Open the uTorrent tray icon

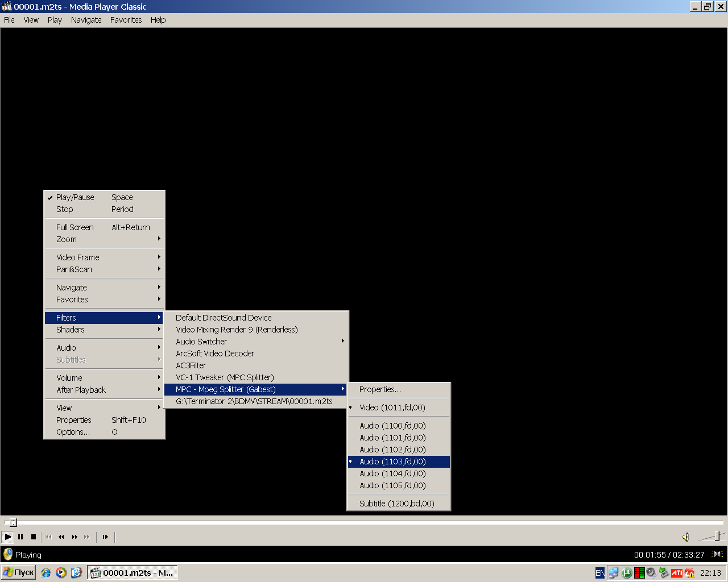pyautogui.click(x=626, y=573)
